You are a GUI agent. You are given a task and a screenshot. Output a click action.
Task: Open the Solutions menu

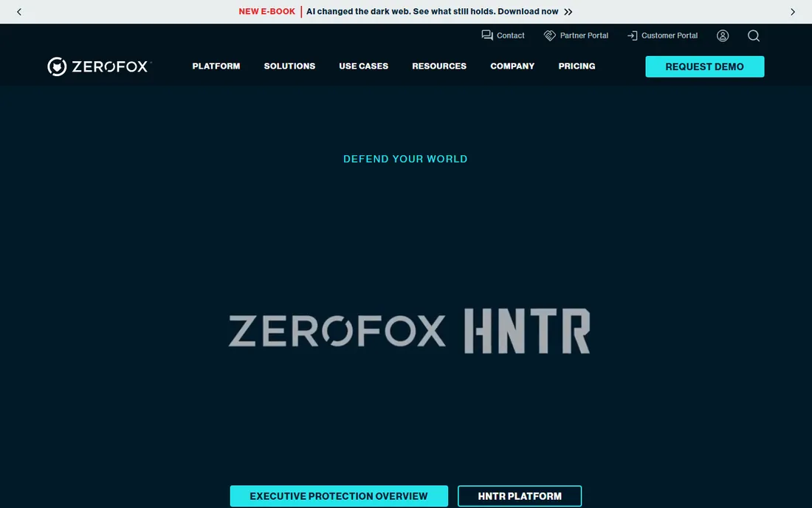point(289,66)
